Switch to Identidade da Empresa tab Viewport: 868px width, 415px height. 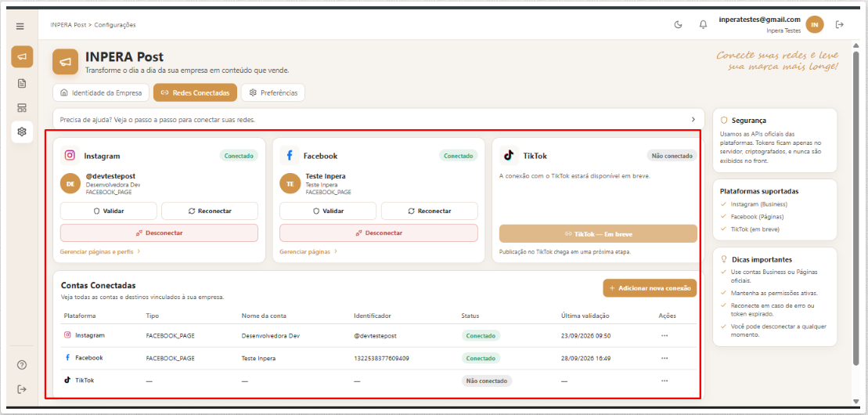point(101,92)
